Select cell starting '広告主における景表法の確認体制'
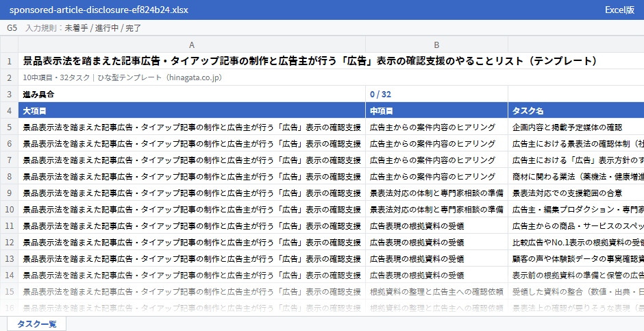Viewport: 644px width, 331px height. click(575, 143)
